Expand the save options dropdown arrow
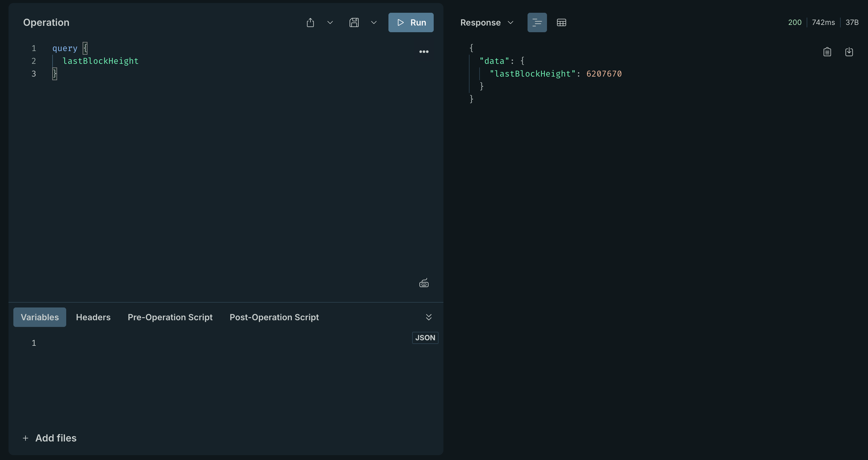 click(374, 22)
